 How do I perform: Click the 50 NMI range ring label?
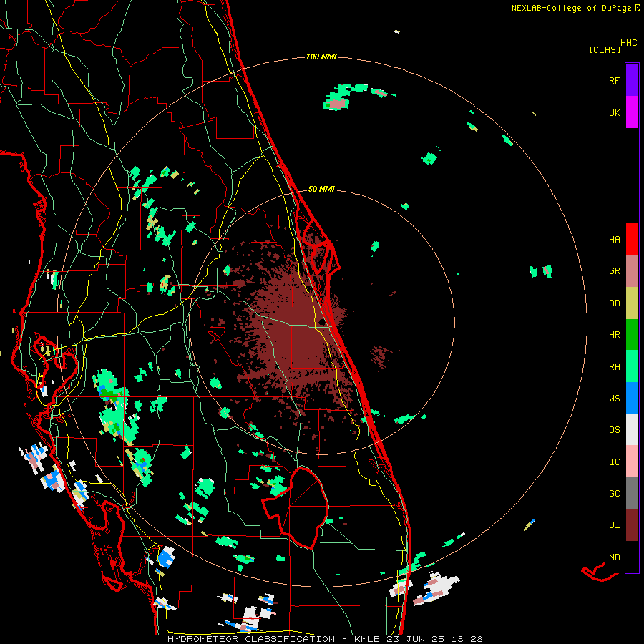tap(321, 190)
